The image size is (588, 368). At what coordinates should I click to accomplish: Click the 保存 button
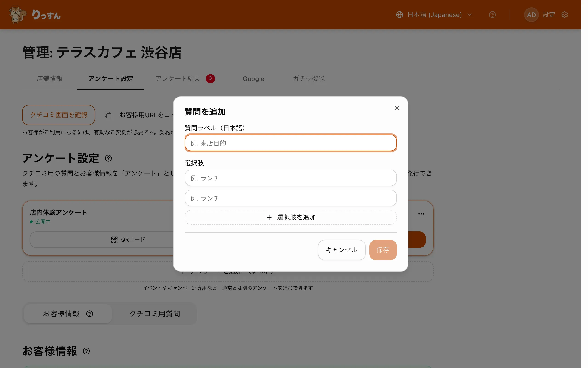tap(383, 250)
